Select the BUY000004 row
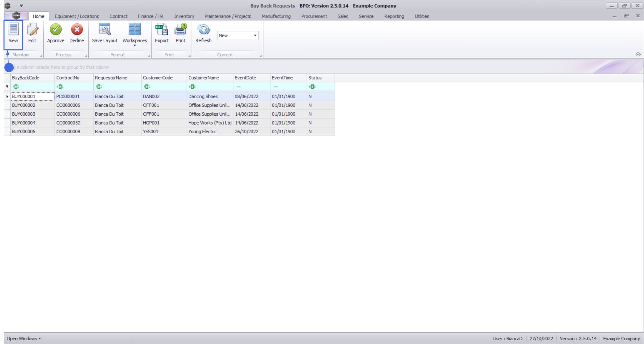Viewport: 644px width, 344px height. coord(169,123)
